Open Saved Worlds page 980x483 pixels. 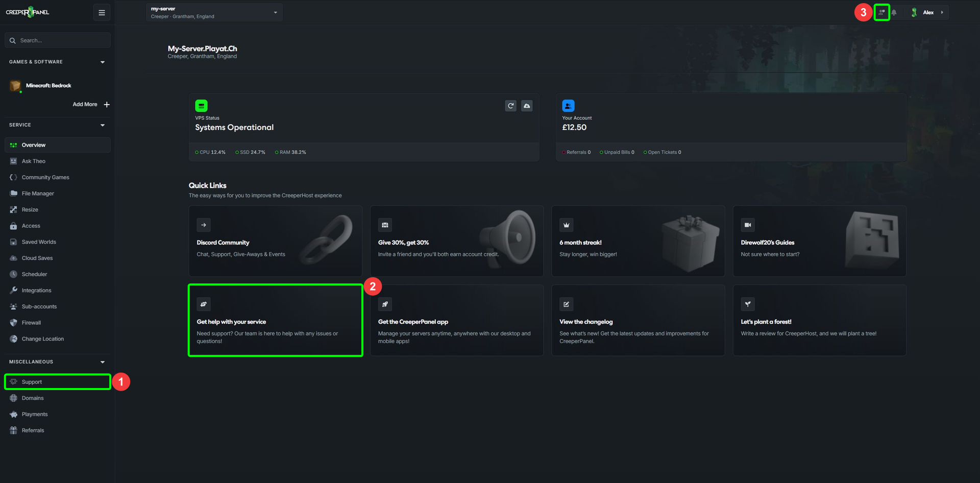(x=58, y=242)
